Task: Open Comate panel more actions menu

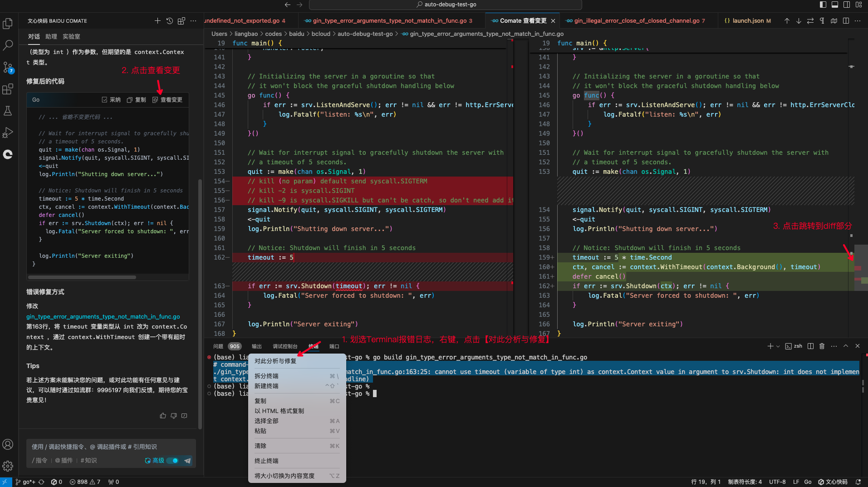Action: coord(193,21)
